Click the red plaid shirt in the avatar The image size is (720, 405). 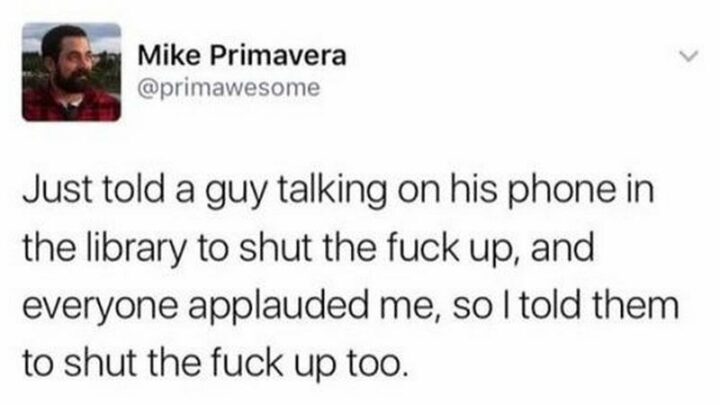72,107
